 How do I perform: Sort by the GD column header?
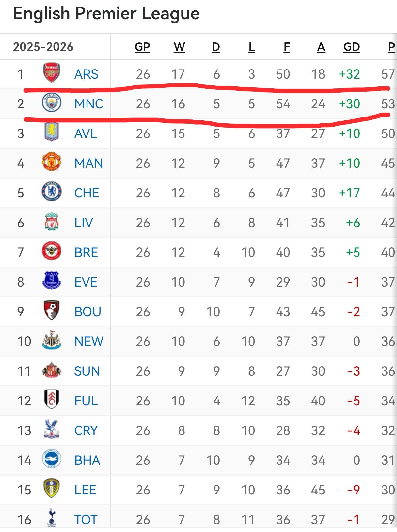click(x=352, y=47)
